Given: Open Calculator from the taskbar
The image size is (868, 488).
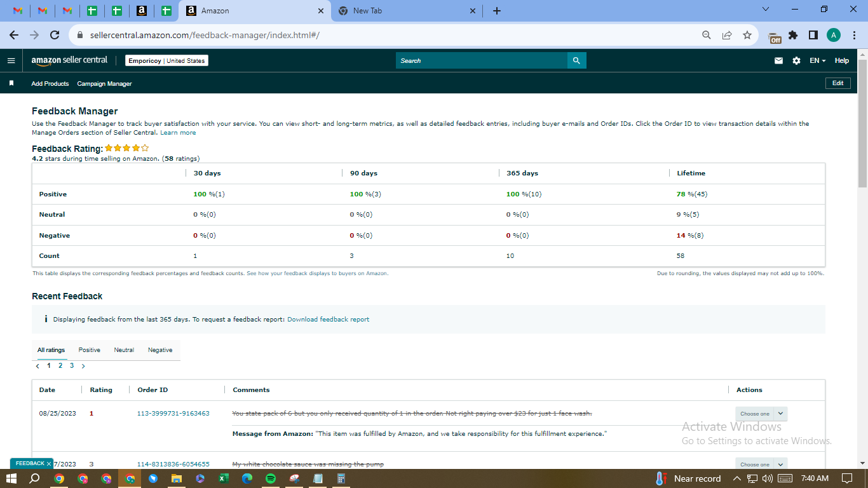Looking at the screenshot, I should coord(341,478).
